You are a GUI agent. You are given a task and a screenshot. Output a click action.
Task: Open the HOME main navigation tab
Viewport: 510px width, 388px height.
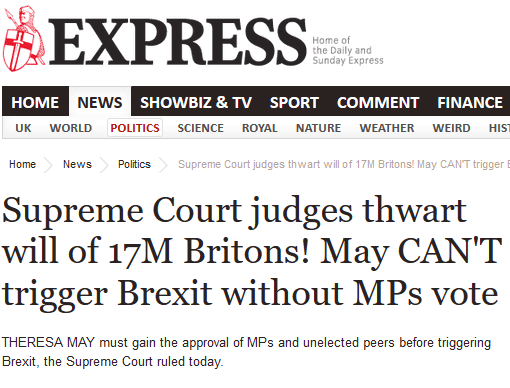35,102
